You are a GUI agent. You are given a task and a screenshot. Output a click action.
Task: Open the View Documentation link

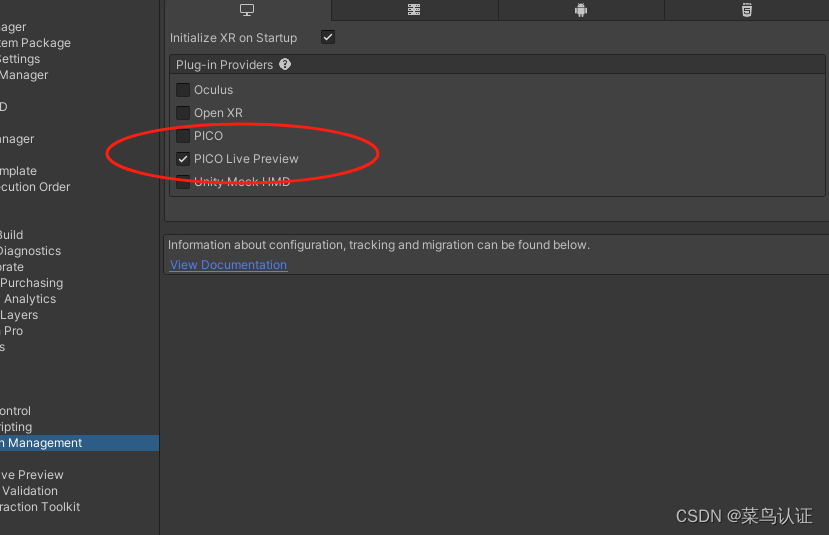pyautogui.click(x=228, y=265)
